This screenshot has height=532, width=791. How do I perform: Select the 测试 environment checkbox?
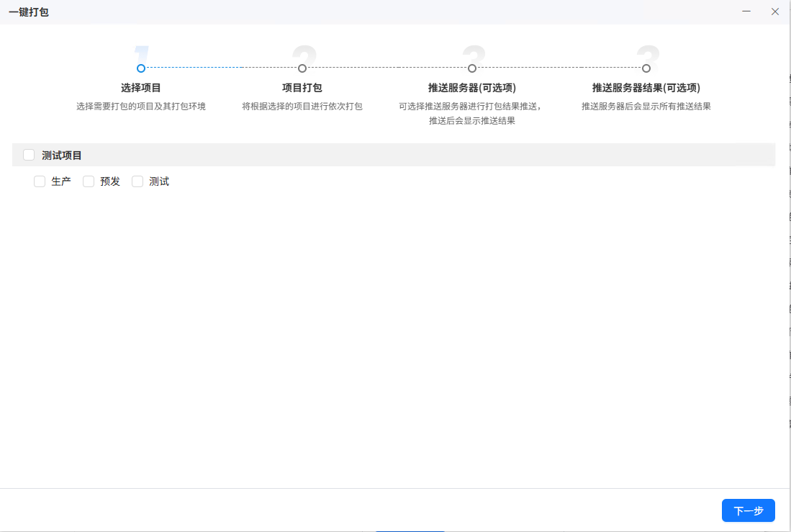pos(137,181)
